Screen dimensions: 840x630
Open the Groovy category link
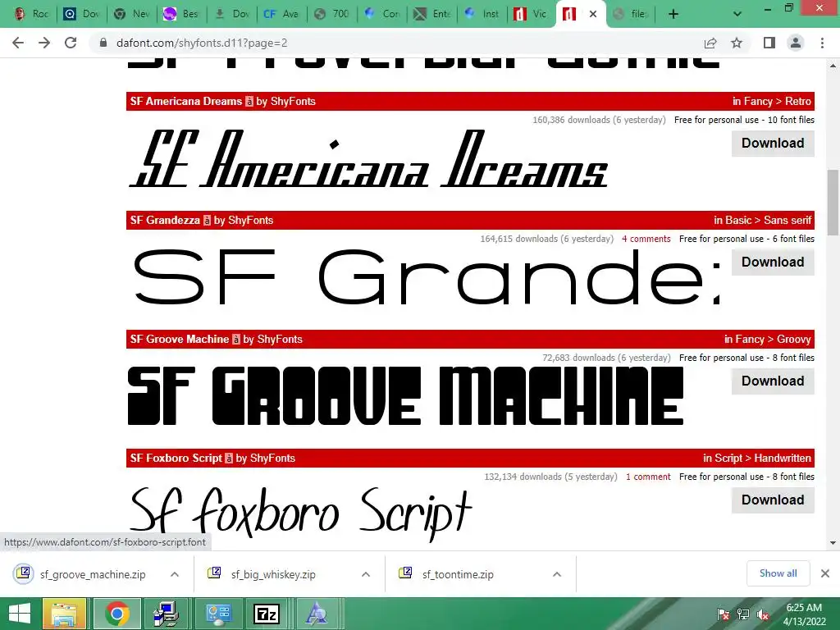(x=794, y=339)
